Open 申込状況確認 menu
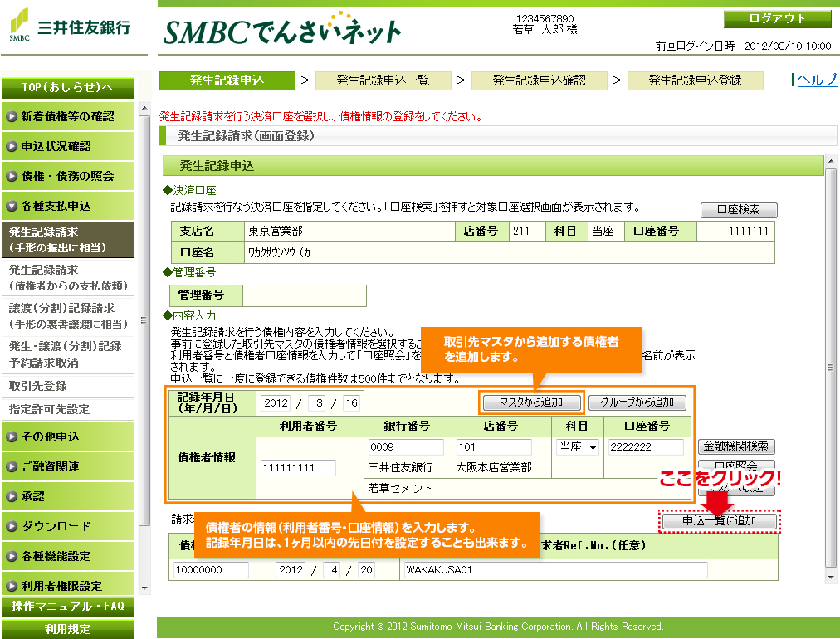 (x=68, y=146)
